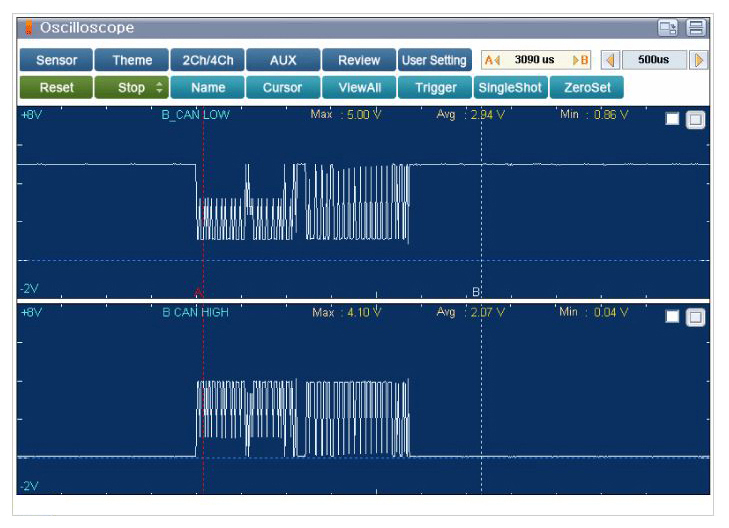729x528 pixels.
Task: Click the panel layout icon in title bar
Action: click(x=696, y=28)
